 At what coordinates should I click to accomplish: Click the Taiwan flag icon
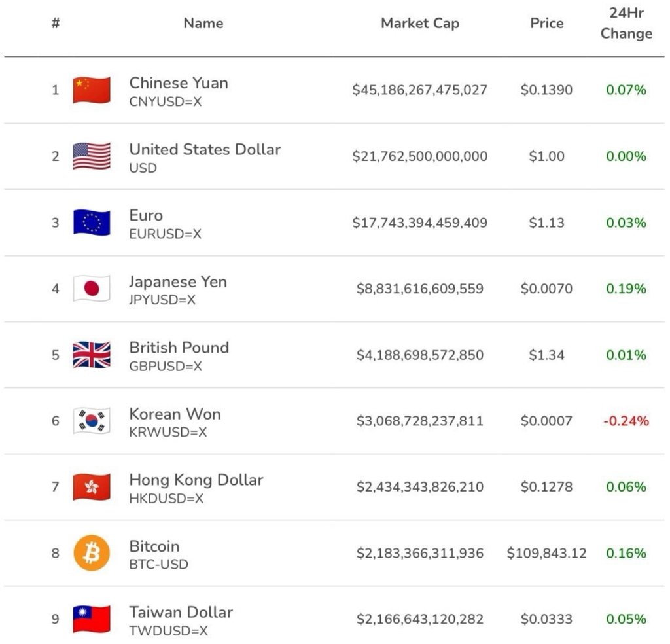coord(92,618)
